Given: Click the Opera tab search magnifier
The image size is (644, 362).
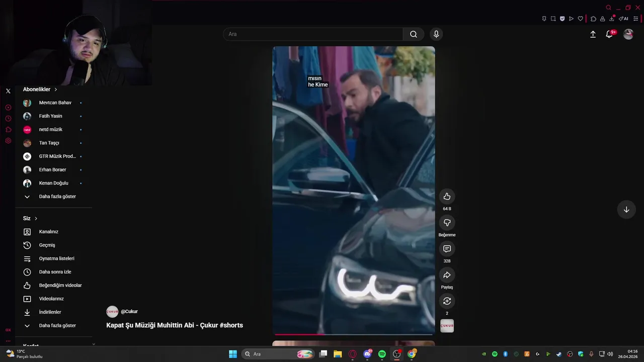Looking at the screenshot, I should tap(608, 8).
